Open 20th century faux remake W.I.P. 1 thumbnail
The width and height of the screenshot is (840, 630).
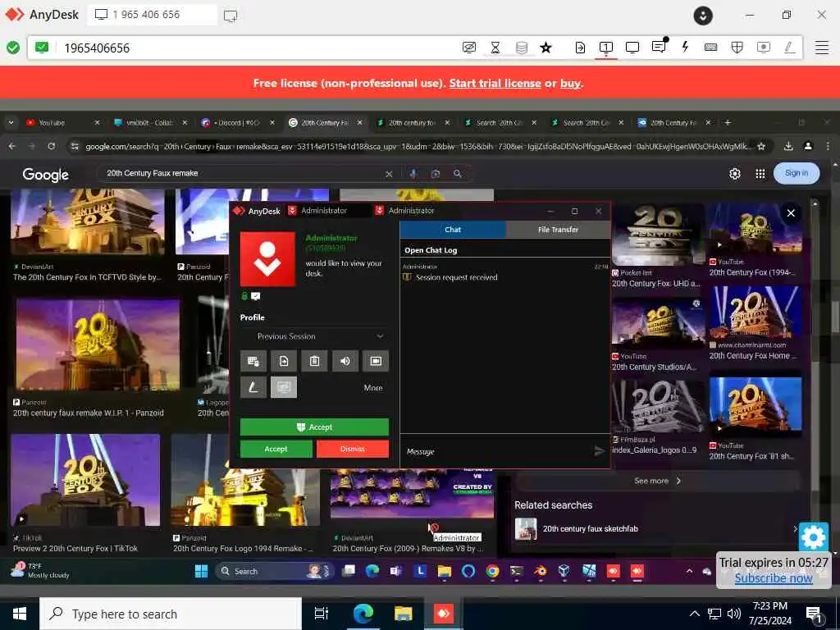97,345
